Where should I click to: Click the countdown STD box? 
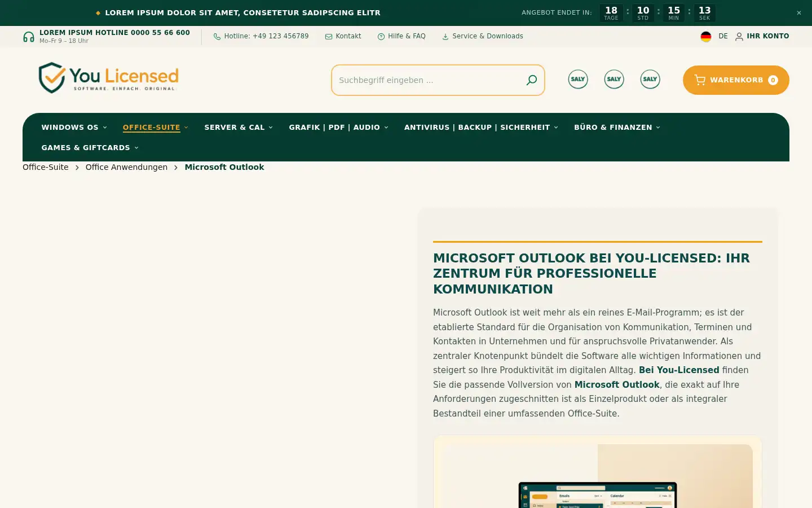643,13
